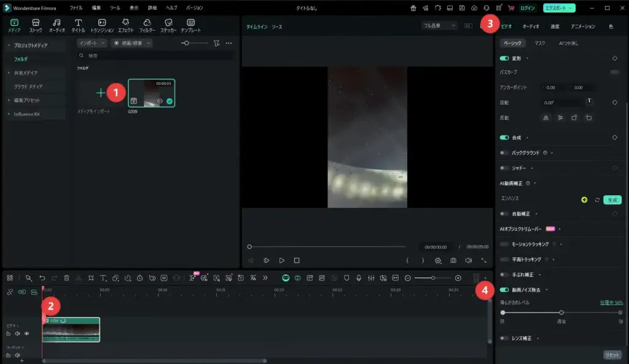Click the 滑らかさのレベル smoothness slider
This screenshot has width=629, height=364.
561,312
